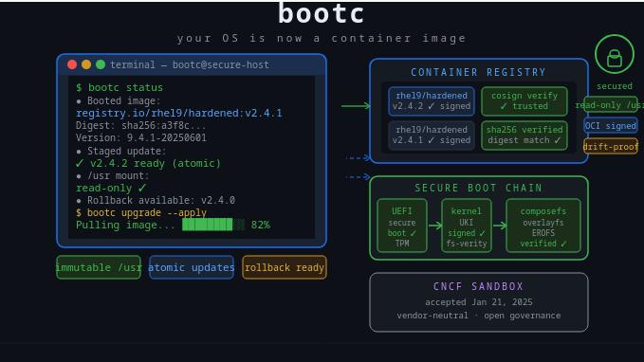This screenshot has width=644, height=362.
Task: Click 'your OS is now a container image' subtitle
Action: pos(322,38)
